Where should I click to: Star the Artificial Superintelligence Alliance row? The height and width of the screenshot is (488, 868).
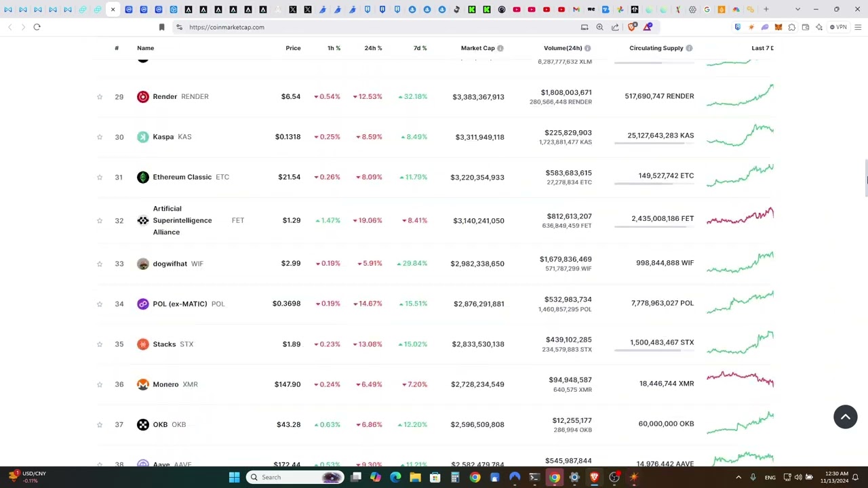coord(100,221)
